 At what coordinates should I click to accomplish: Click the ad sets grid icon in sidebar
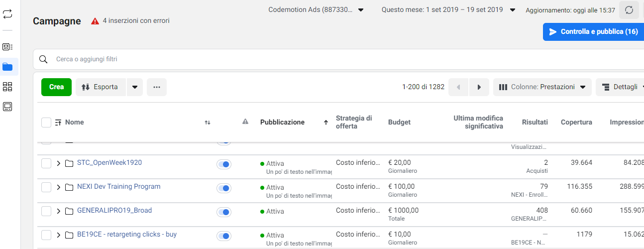(x=7, y=87)
